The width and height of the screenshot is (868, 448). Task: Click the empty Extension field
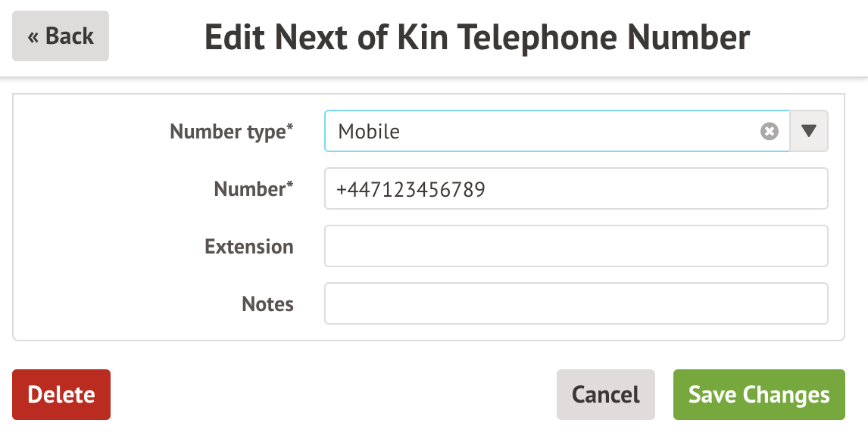tap(576, 246)
